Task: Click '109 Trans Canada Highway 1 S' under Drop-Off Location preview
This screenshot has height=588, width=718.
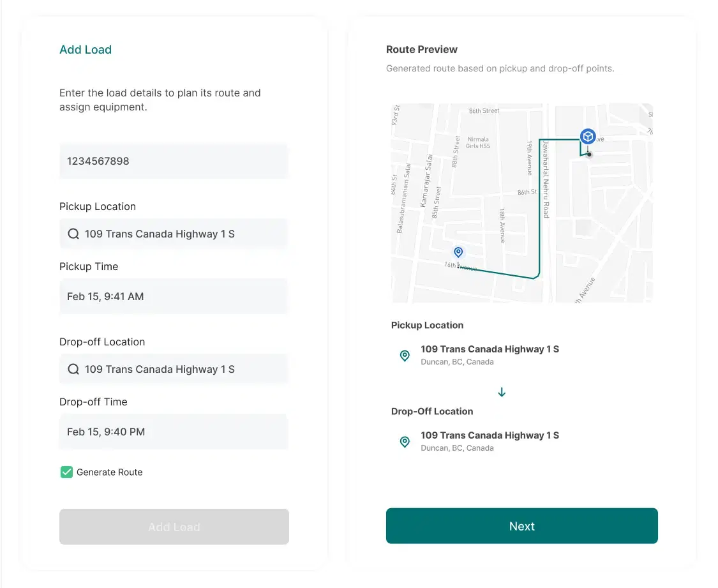Action: (x=490, y=435)
